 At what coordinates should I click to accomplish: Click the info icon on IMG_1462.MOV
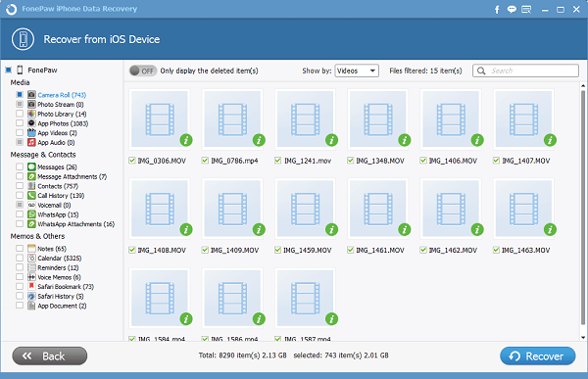click(477, 229)
